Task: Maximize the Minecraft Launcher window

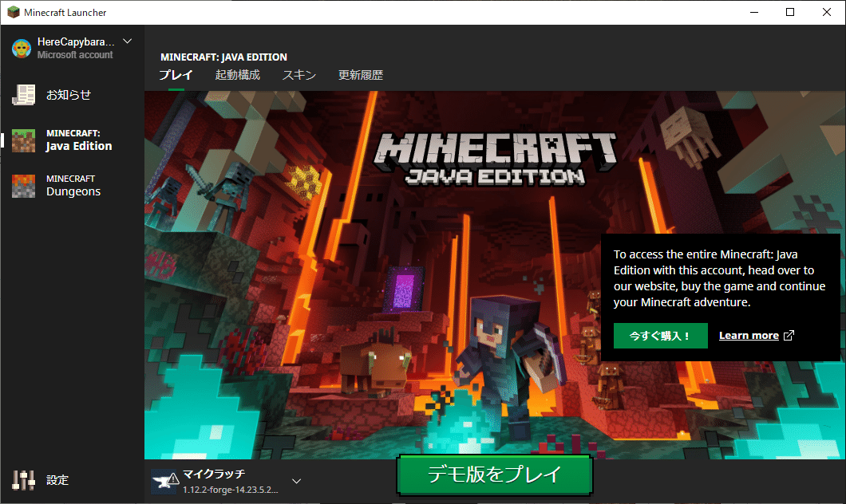Action: point(790,12)
